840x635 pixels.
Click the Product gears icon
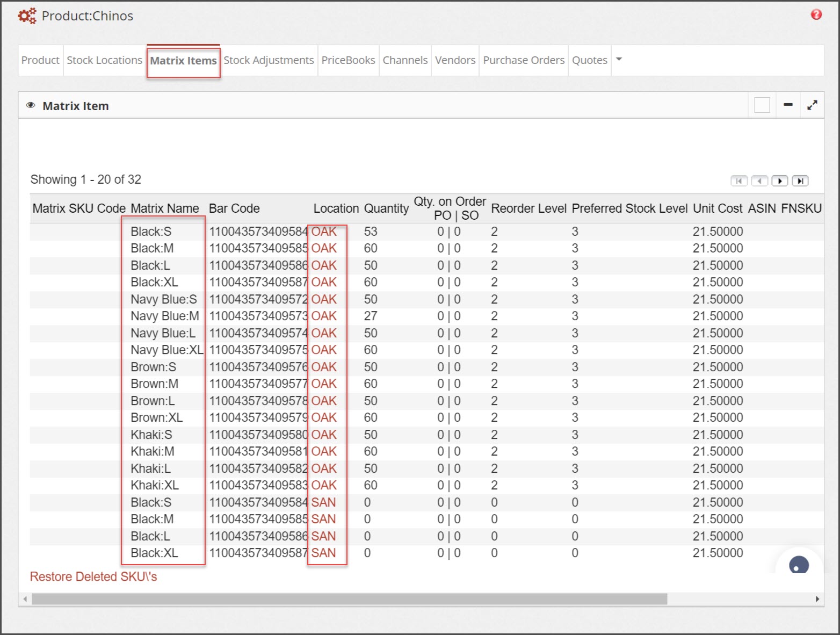27,16
